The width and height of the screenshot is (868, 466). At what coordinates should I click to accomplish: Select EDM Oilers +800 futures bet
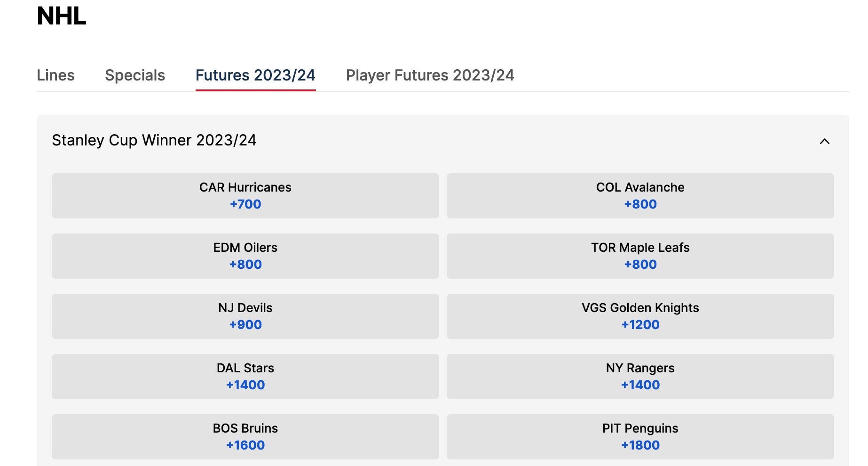click(245, 256)
